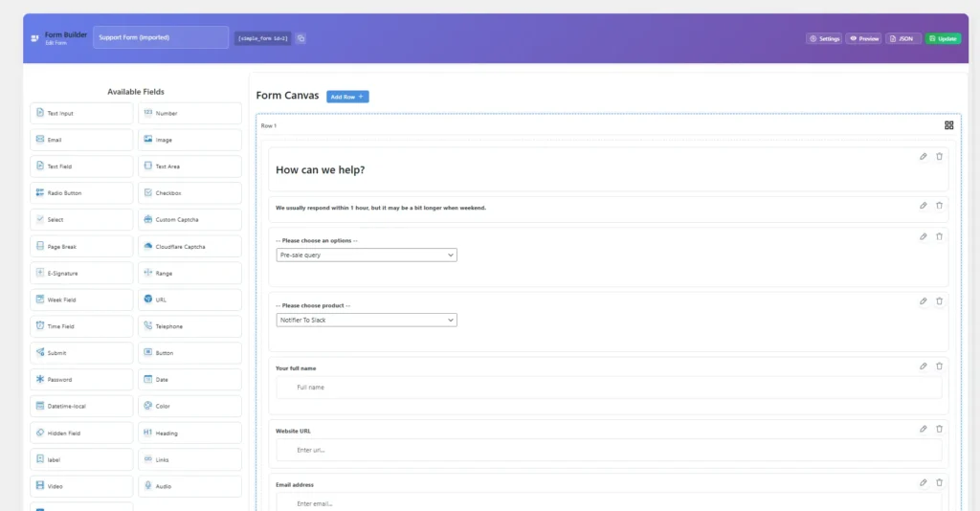Add the Page Break field
This screenshot has width=980, height=511.
point(81,246)
